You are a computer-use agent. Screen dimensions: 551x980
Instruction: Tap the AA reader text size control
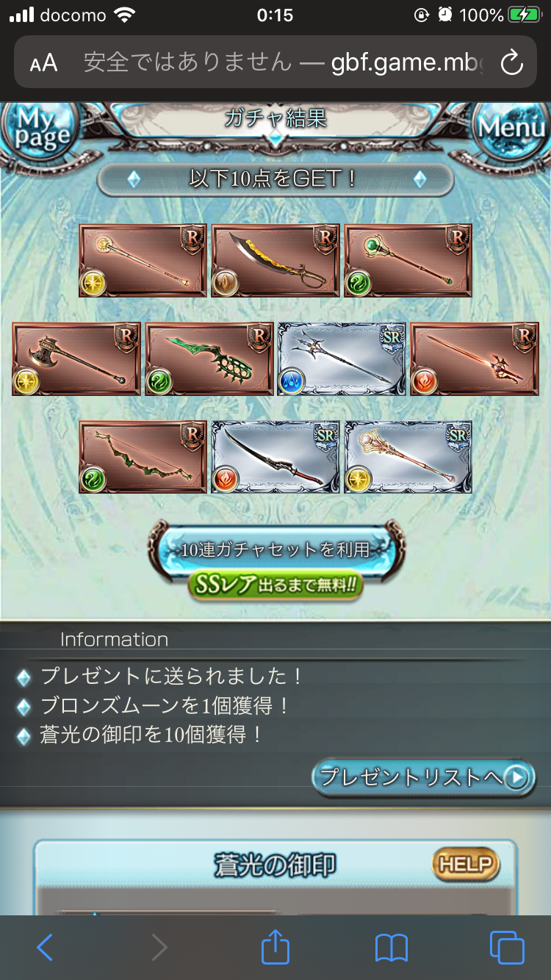[43, 63]
